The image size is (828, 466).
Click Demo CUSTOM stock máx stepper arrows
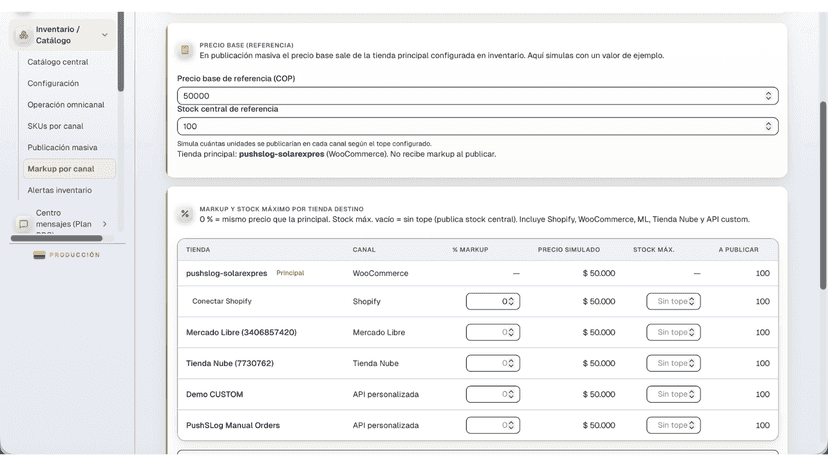(x=692, y=394)
